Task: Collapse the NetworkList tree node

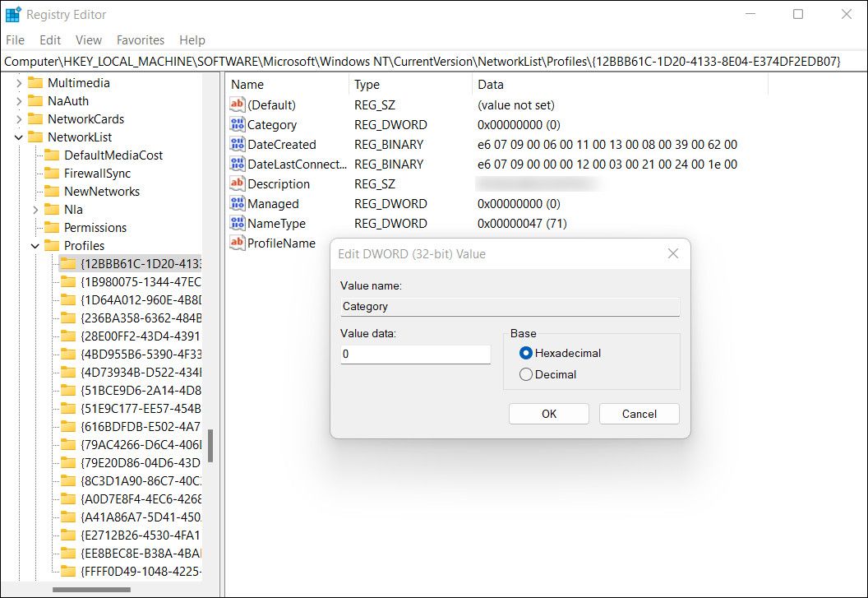Action: click(19, 137)
